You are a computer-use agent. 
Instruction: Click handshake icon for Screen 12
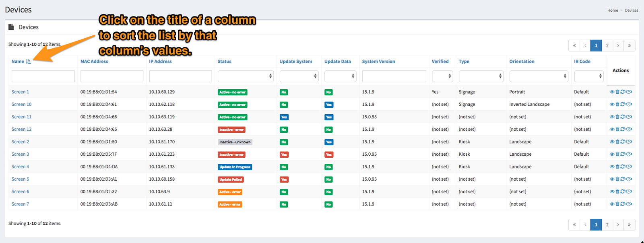click(629, 130)
